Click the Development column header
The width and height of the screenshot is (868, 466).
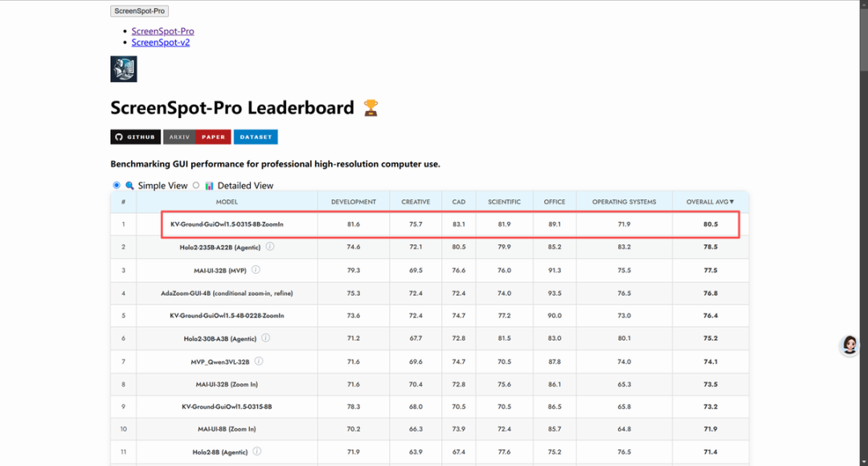coord(354,202)
